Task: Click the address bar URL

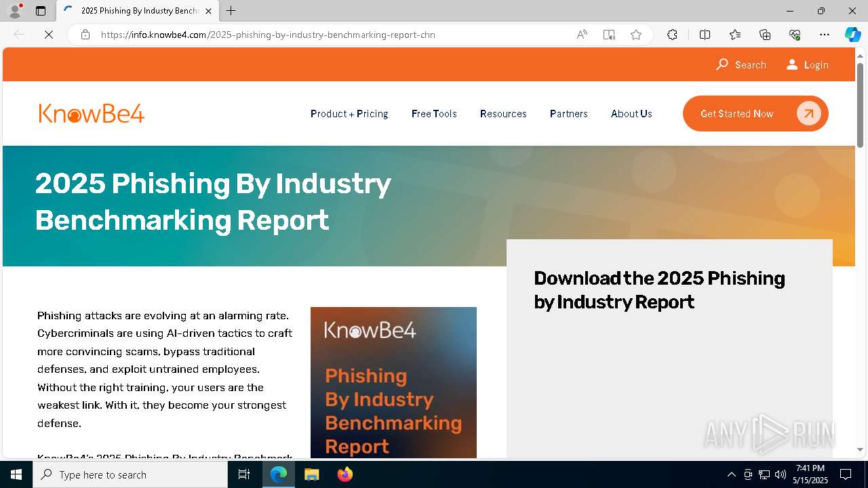Action: click(268, 35)
